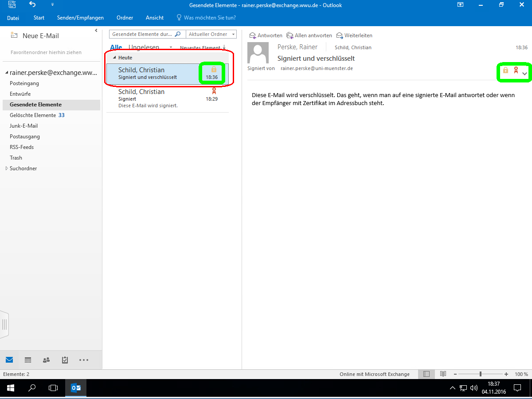532x399 pixels.
Task: Show only Ungelesen messages
Action: (x=144, y=47)
